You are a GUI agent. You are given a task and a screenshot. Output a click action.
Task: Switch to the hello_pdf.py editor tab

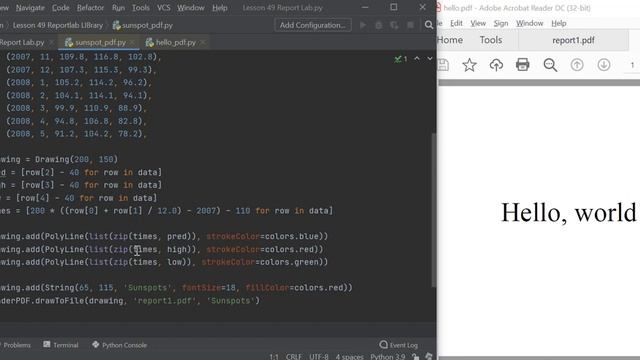(x=176, y=42)
